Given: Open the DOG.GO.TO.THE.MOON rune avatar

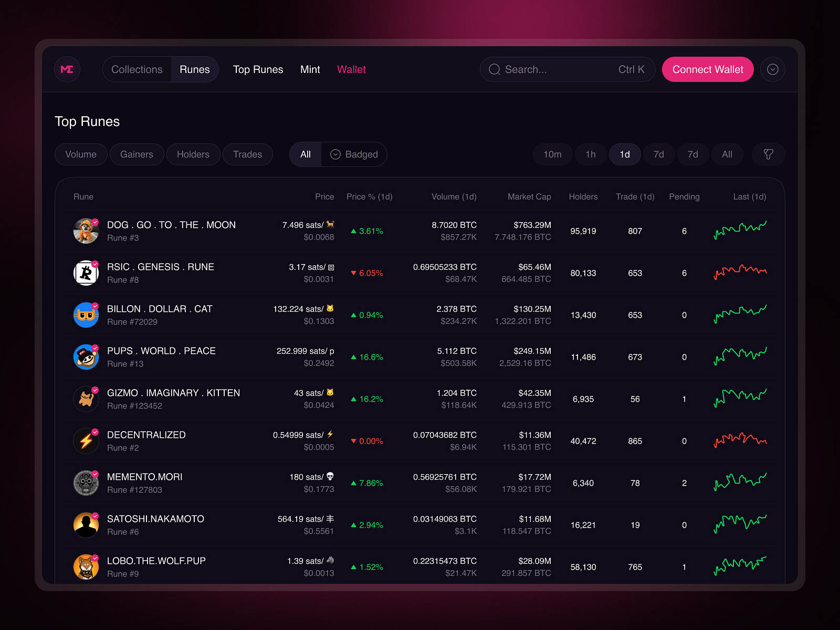Looking at the screenshot, I should 86,230.
